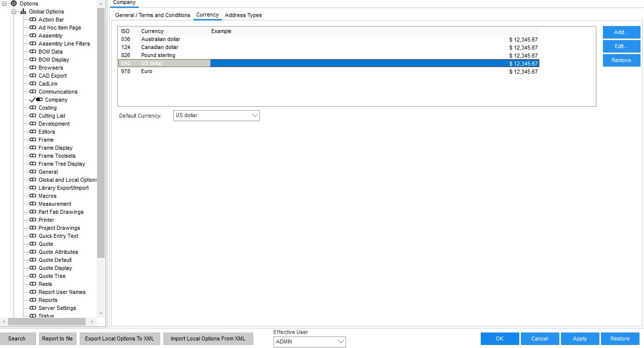Click the icon beside Measurement
644x348 pixels.
pyautogui.click(x=33, y=204)
